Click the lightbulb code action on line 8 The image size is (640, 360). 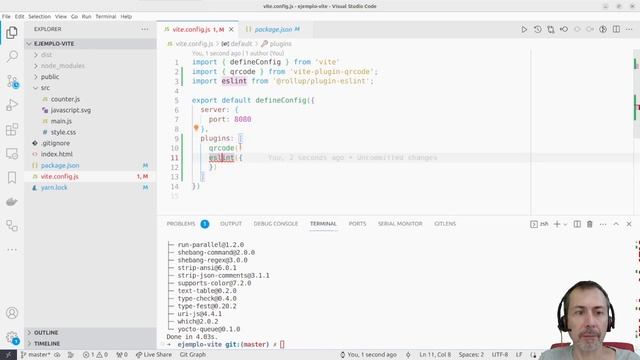pos(196,128)
